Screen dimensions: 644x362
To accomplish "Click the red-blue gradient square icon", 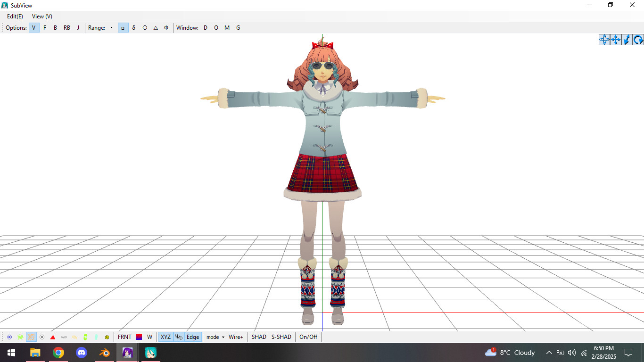I will coord(139,337).
